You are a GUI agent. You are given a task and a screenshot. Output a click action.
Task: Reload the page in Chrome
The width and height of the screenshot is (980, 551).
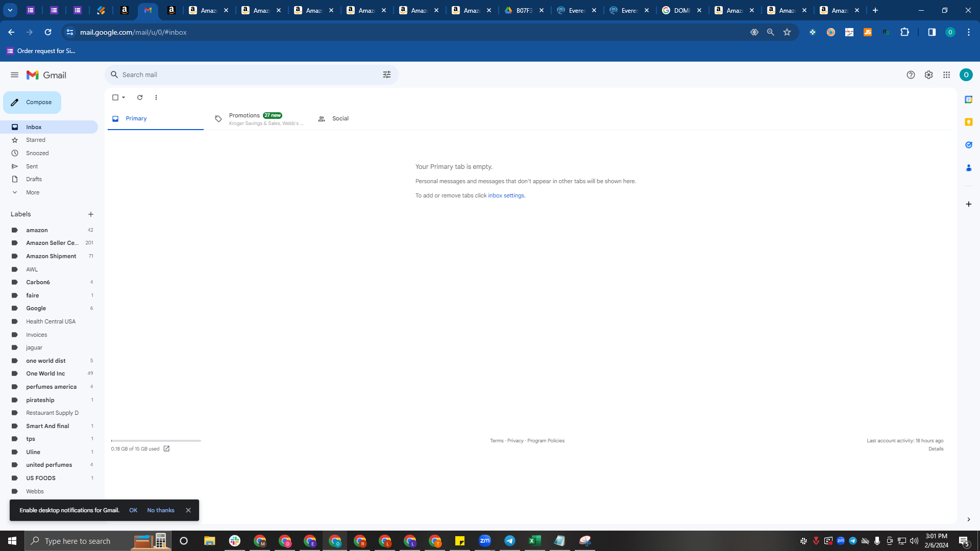(x=48, y=32)
